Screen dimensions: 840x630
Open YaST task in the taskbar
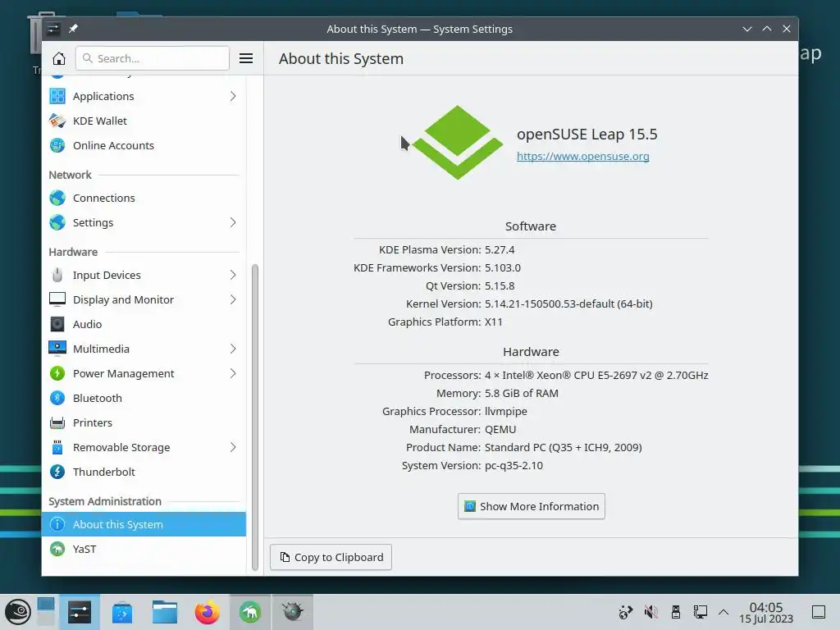(x=249, y=612)
